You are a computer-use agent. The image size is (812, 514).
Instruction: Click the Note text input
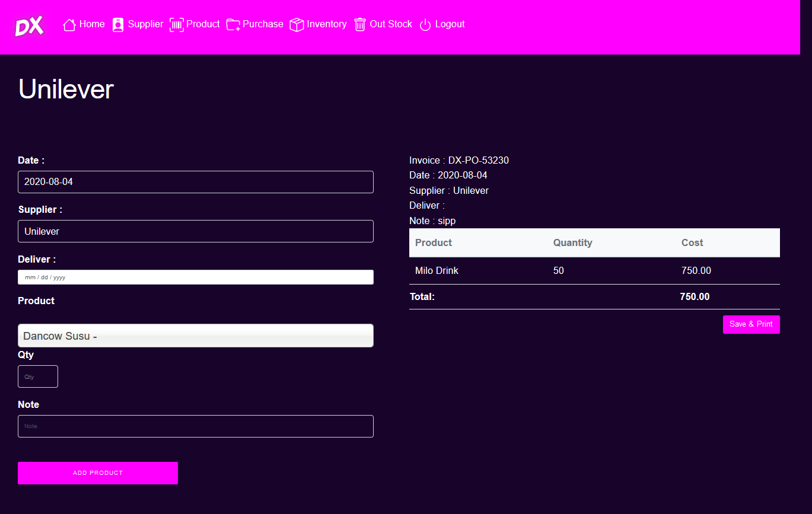[196, 426]
